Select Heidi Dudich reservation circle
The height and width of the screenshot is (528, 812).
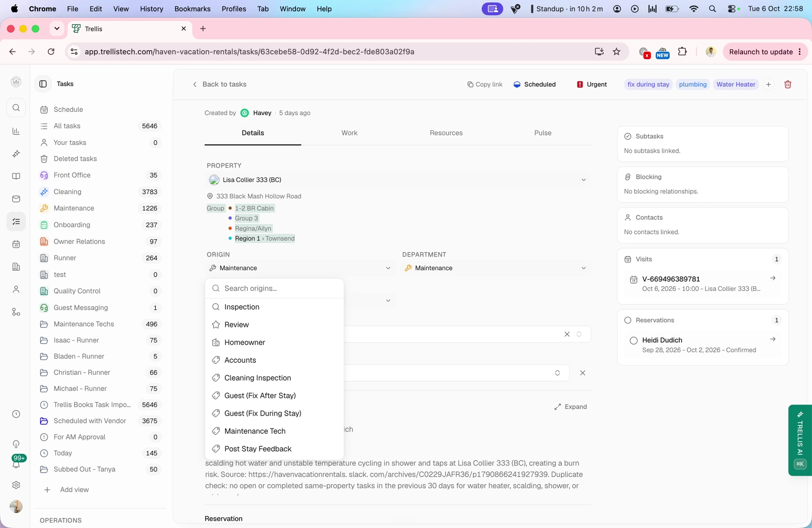(x=633, y=341)
